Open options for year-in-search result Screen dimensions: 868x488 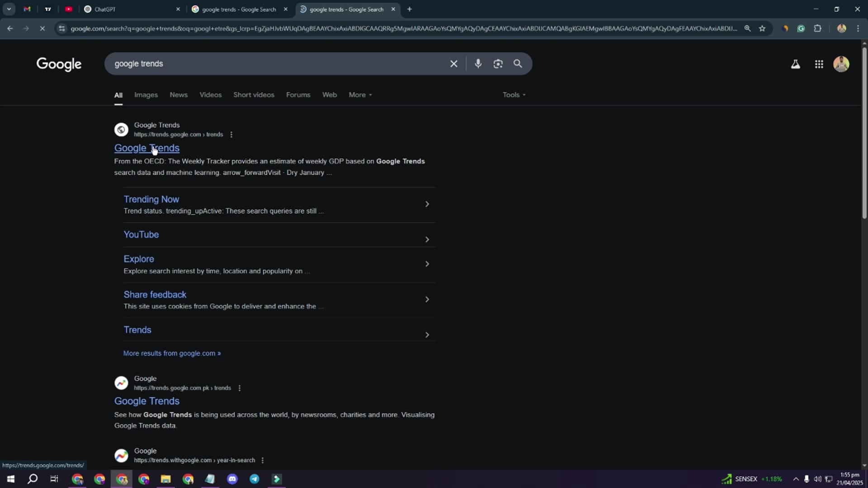pyautogui.click(x=262, y=460)
